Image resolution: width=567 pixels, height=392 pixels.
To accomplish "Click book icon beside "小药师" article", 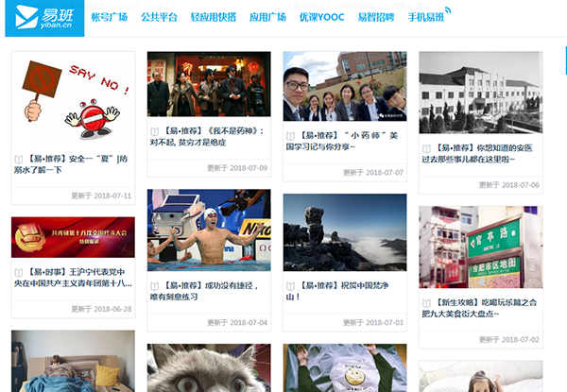I will click(290, 136).
